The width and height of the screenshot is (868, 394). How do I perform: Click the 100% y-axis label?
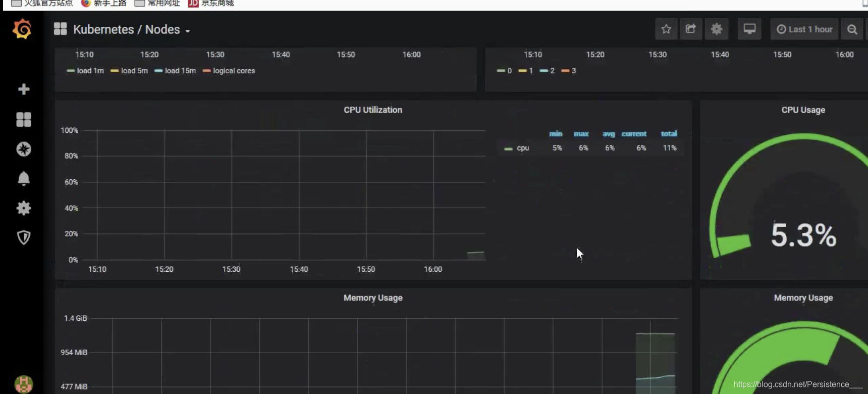pos(70,130)
